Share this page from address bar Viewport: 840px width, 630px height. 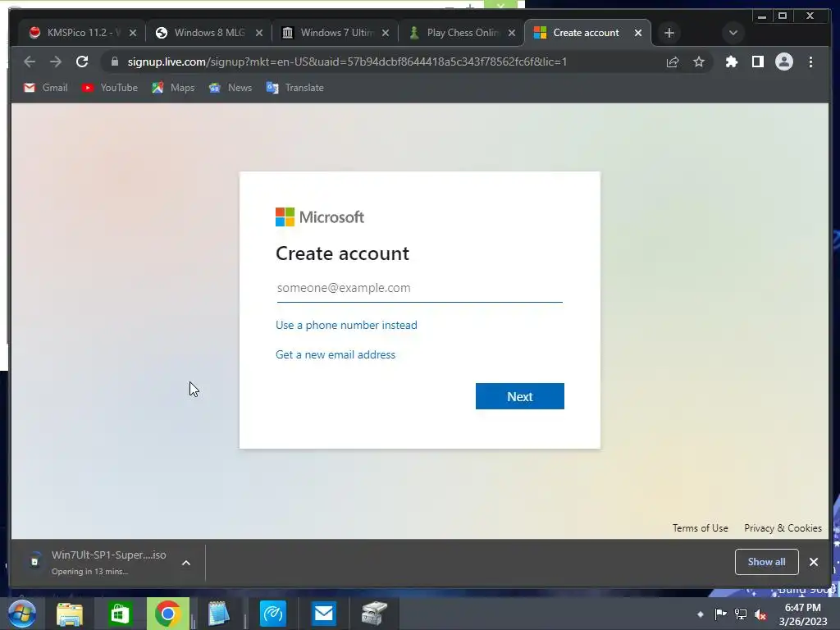(673, 62)
